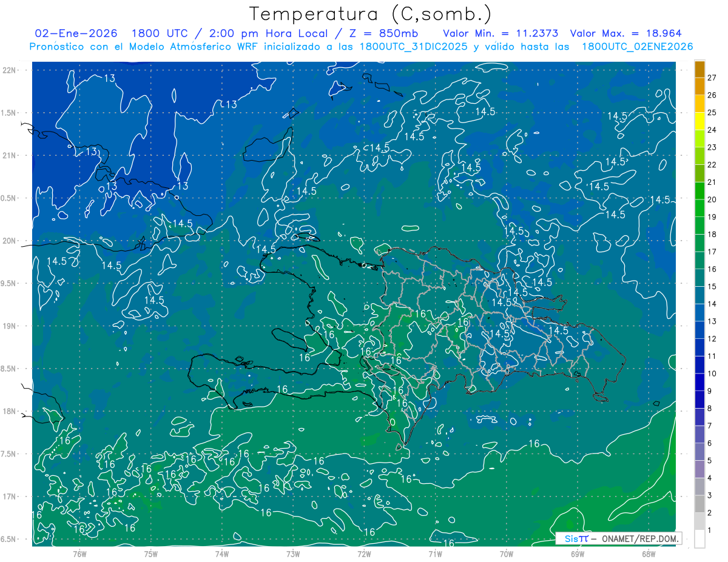Click the "21N" latitude axis label

point(10,155)
